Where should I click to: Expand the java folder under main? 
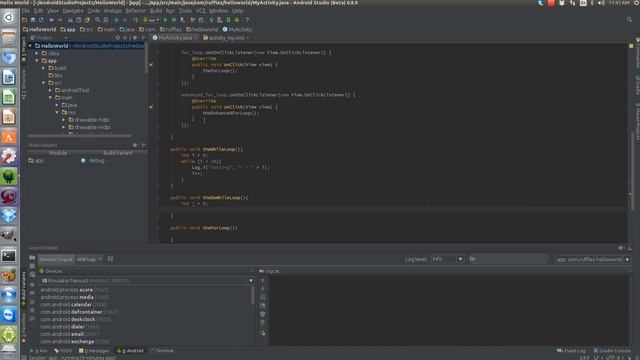pyautogui.click(x=57, y=105)
